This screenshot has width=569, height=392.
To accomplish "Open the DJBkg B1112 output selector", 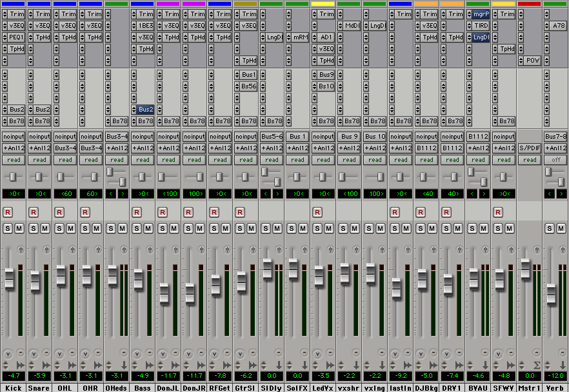I will (x=426, y=148).
